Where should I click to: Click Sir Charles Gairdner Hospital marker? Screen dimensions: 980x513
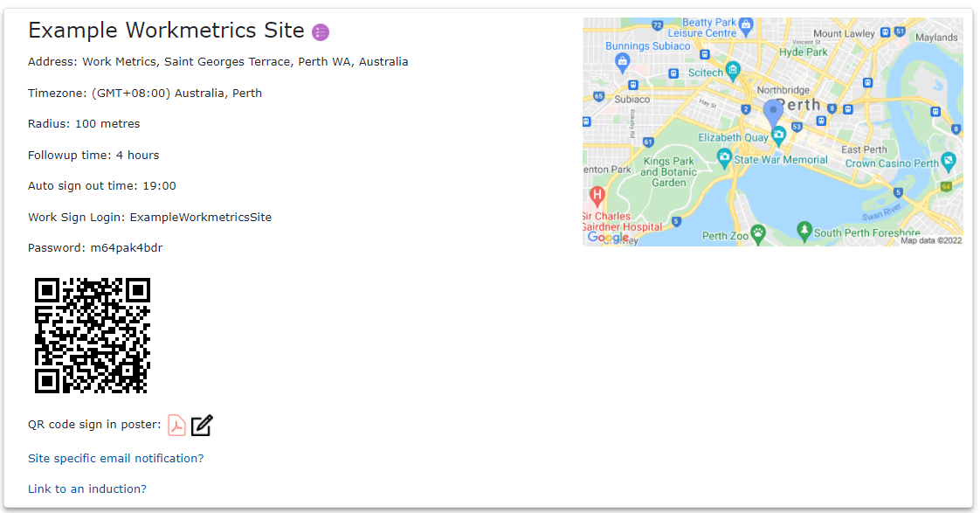click(597, 195)
